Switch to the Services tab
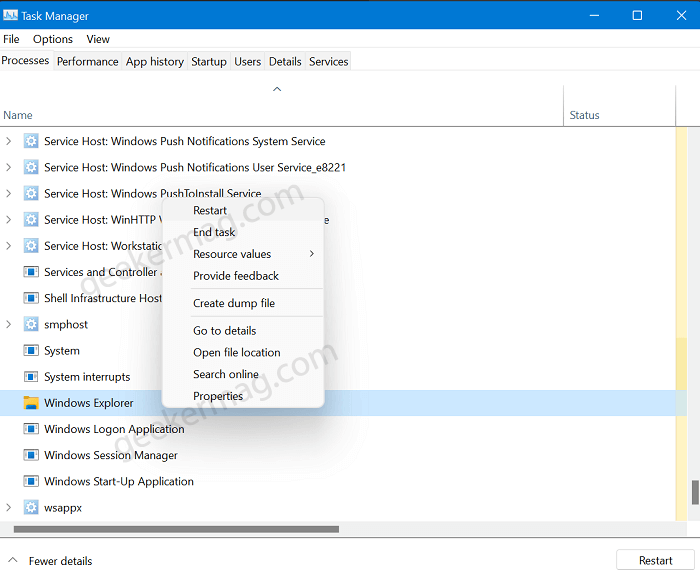 [x=329, y=62]
